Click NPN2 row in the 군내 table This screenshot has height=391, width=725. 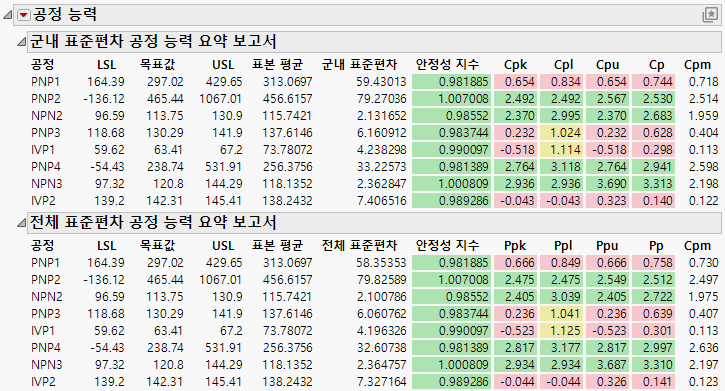point(375,116)
